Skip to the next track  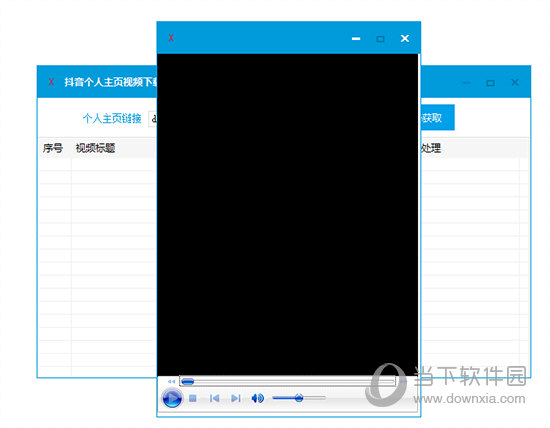(236, 398)
